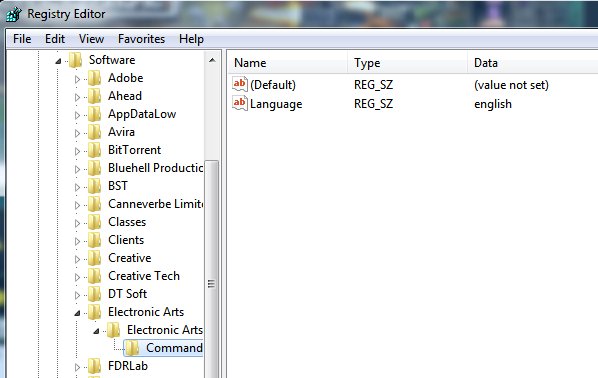598x378 pixels.
Task: Click the FDRLab folder icon
Action: pos(95,366)
